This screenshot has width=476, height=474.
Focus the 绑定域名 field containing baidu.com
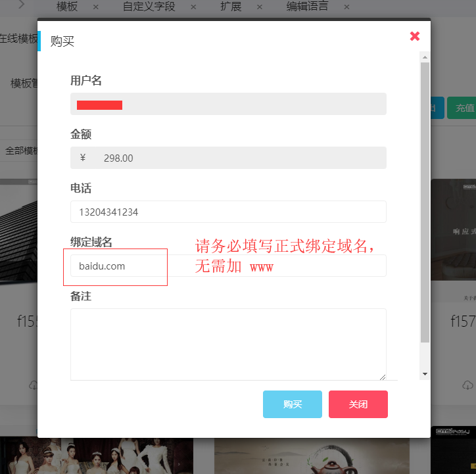click(228, 266)
